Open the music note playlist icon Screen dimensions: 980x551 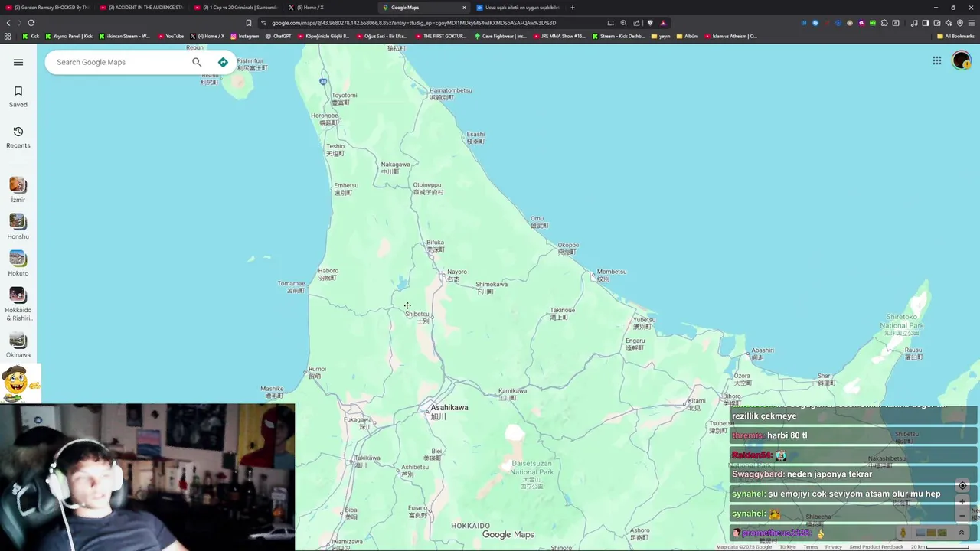click(x=914, y=23)
